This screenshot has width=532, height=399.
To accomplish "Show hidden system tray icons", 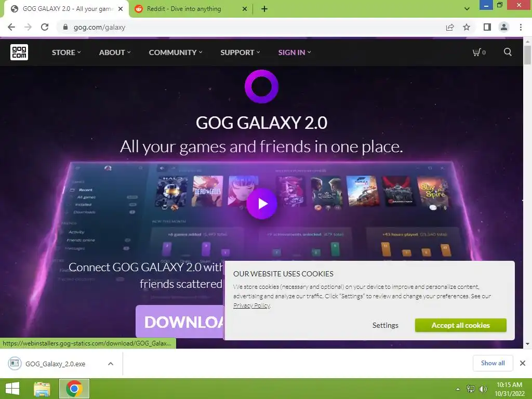I will point(458,389).
